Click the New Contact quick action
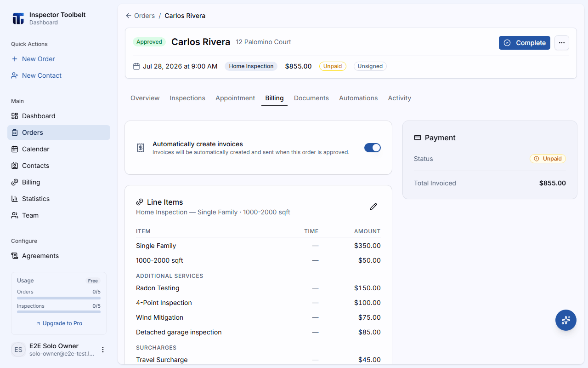This screenshot has height=368, width=588. [59, 75]
